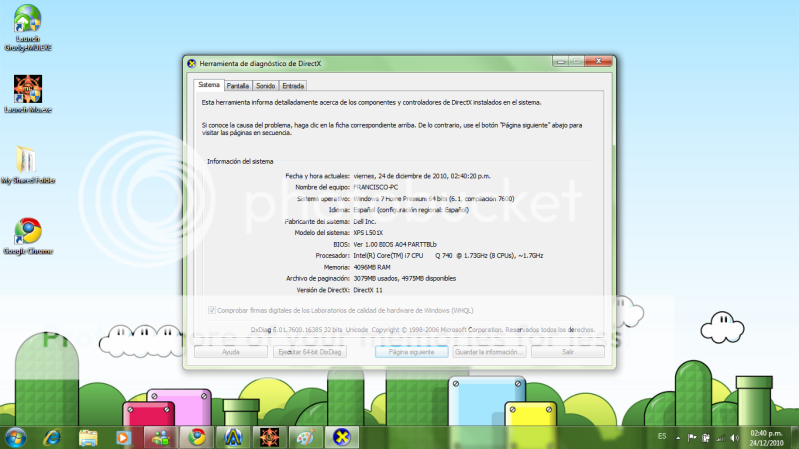The width and height of the screenshot is (799, 449).
Task: Select the Launch Mexxe desktop shortcut
Action: [x=28, y=94]
